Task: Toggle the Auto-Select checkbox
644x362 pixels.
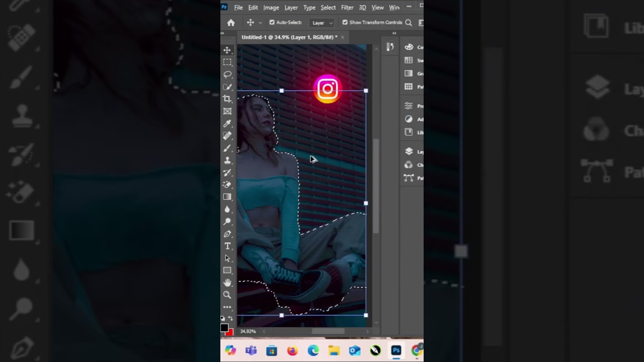Action: coord(272,22)
